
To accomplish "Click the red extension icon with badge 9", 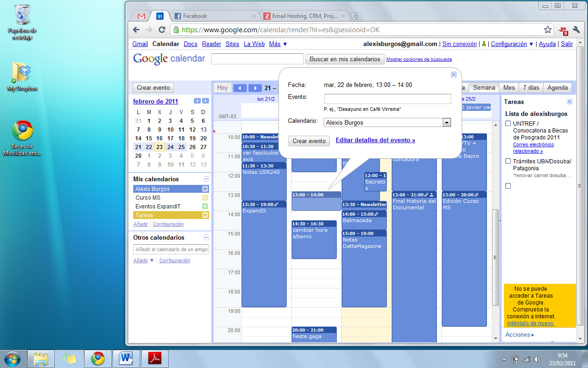I will [x=563, y=30].
